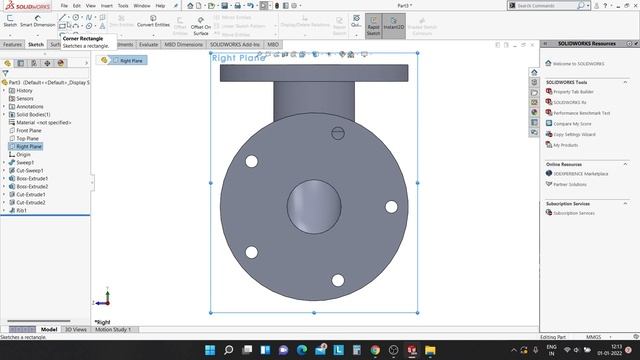Expand the History node

pyautogui.click(x=4, y=91)
